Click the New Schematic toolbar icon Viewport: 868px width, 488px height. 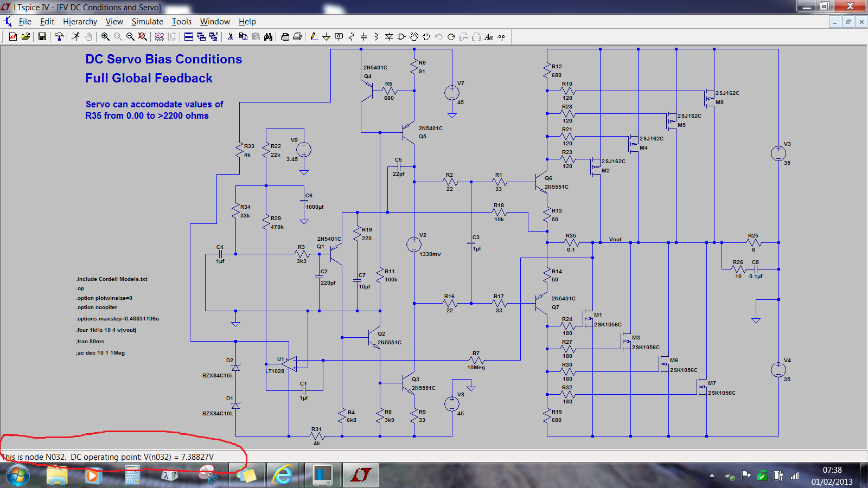(13, 37)
